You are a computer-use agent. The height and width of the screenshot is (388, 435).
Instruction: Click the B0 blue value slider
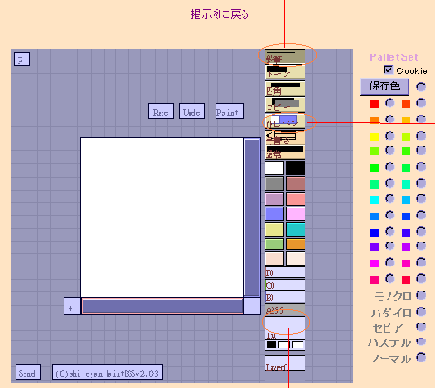pyautogui.click(x=285, y=297)
